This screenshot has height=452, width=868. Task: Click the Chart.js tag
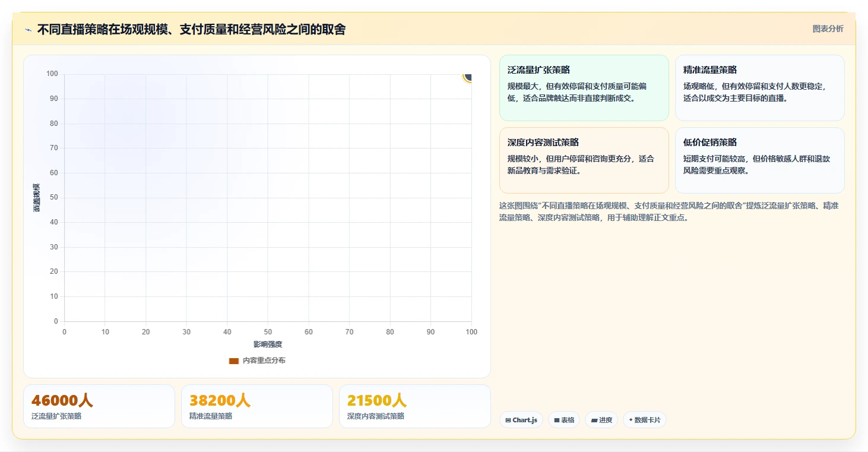(x=521, y=420)
